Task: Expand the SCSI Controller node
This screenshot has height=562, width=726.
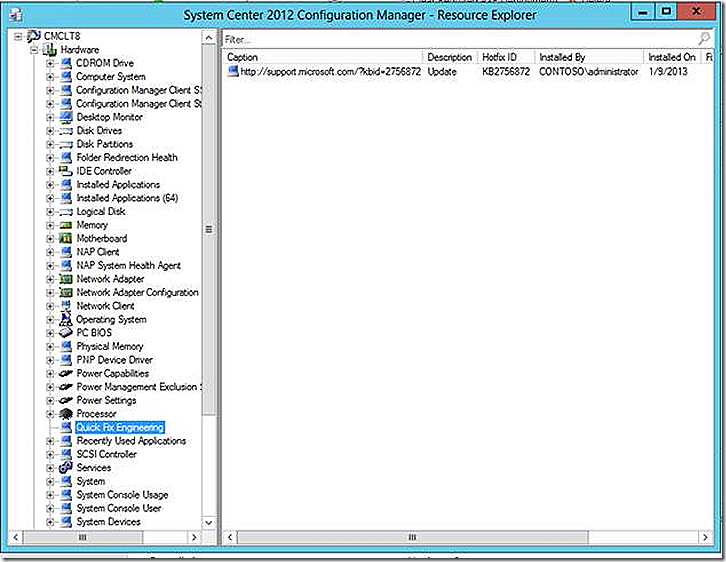Action: [x=50, y=454]
